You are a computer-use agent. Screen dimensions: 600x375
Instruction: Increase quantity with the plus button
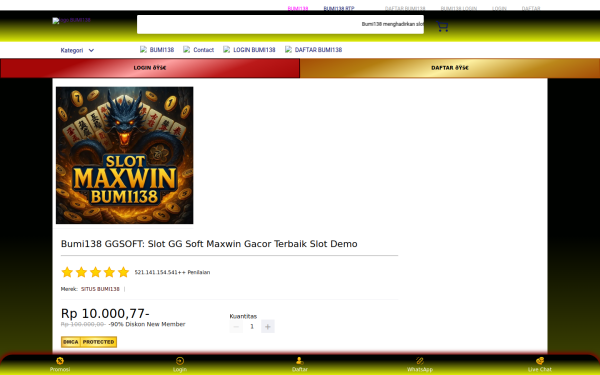pos(267,326)
